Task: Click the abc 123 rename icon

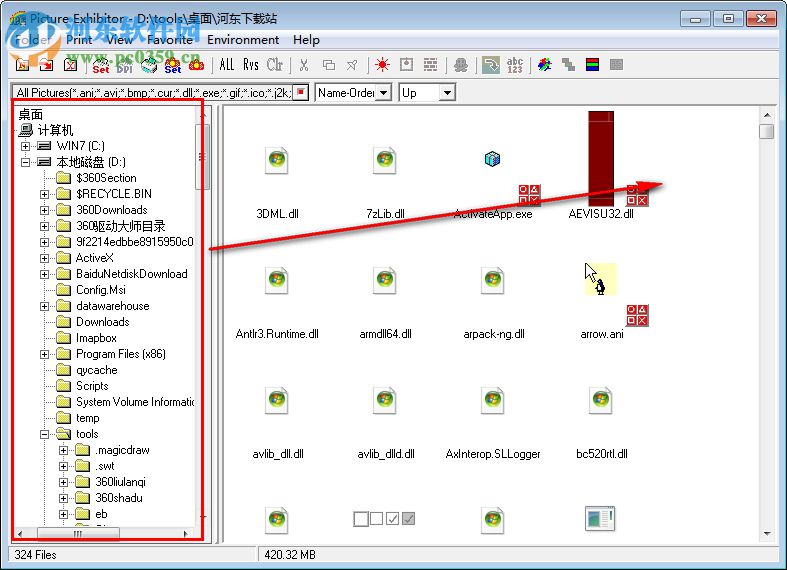Action: (515, 65)
